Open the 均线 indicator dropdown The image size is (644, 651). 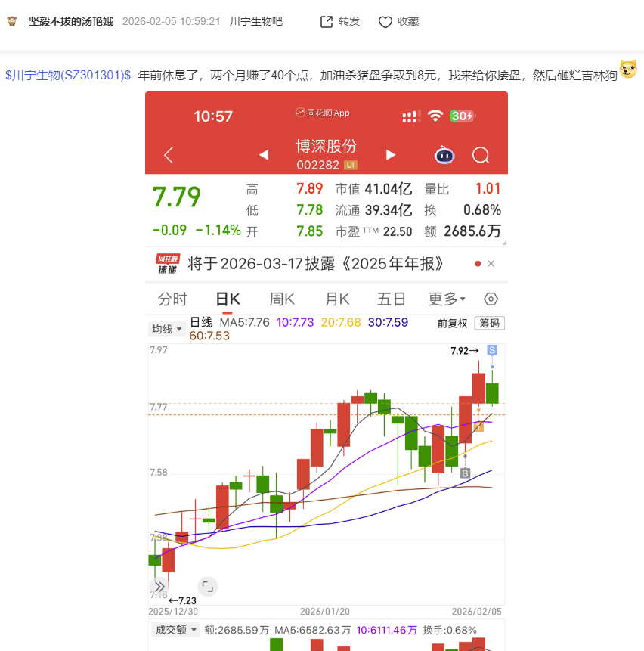tap(167, 329)
